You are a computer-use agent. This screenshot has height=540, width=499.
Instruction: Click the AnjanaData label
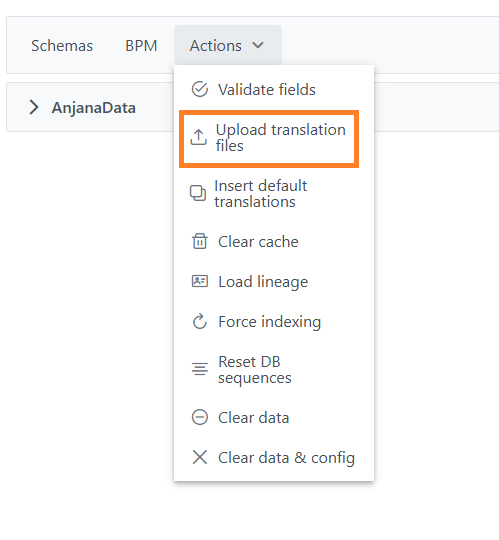coord(94,107)
